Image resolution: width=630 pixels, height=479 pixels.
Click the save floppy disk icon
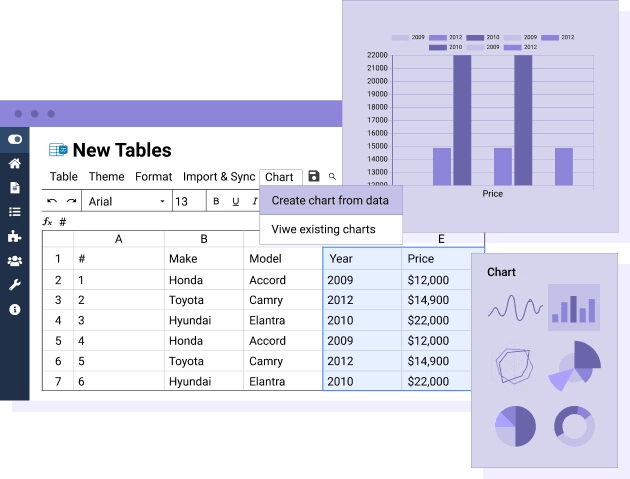click(314, 176)
